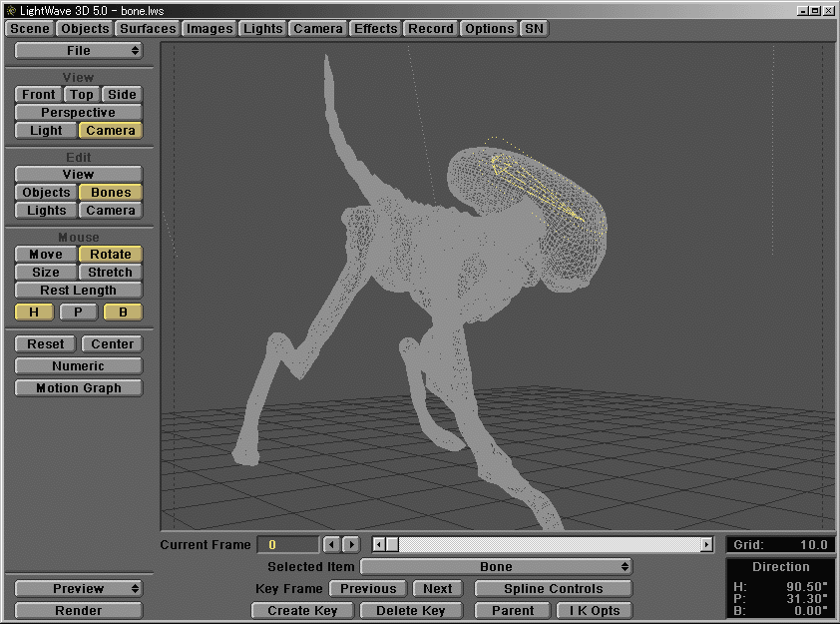Select the Size tool
Viewport: 840px width, 624px height.
44,272
